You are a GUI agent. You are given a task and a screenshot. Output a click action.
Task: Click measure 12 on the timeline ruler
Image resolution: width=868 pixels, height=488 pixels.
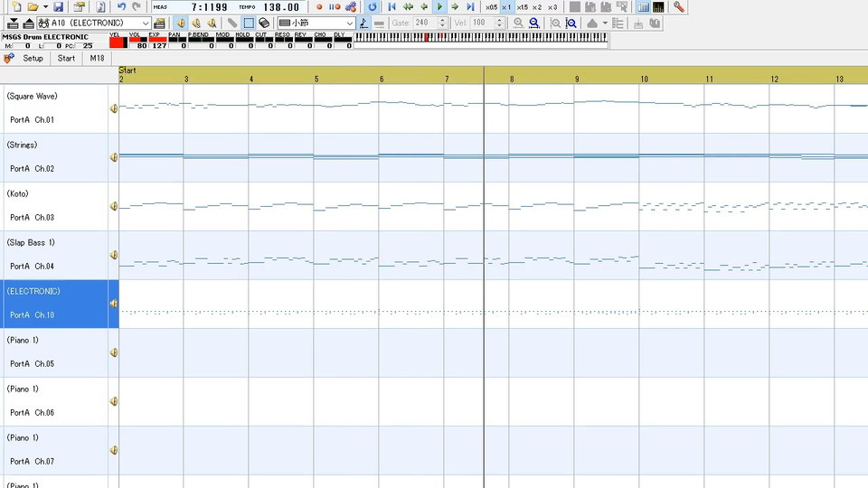click(775, 80)
